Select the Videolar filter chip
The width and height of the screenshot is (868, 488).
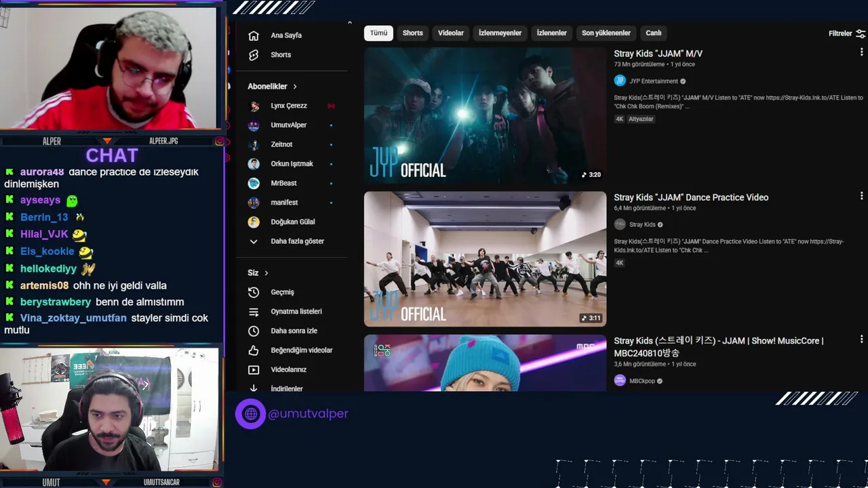(x=451, y=33)
